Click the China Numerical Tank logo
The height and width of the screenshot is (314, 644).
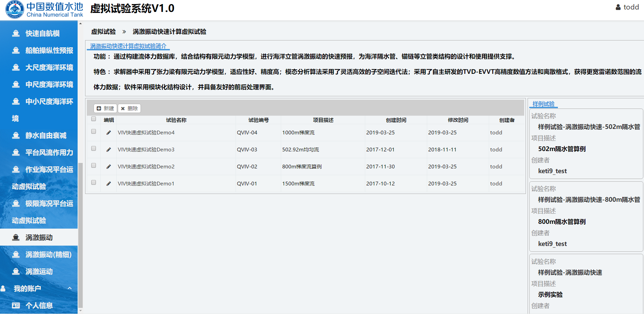click(x=15, y=10)
